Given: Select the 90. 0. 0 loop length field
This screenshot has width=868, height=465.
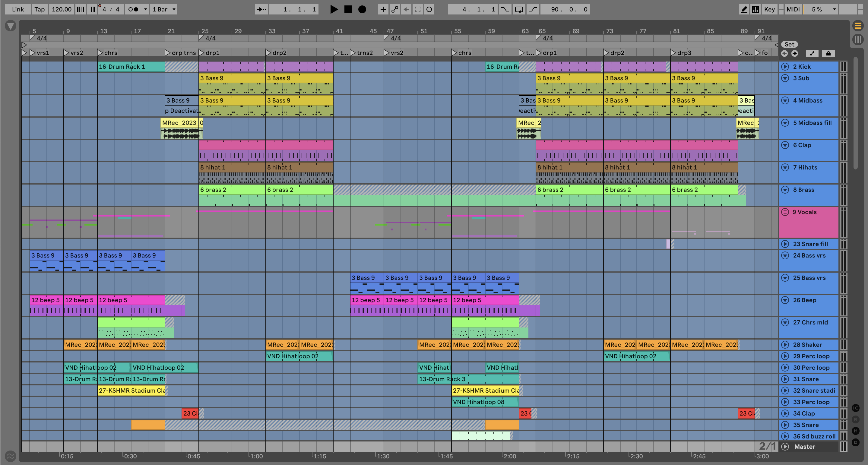Looking at the screenshot, I should [x=565, y=9].
